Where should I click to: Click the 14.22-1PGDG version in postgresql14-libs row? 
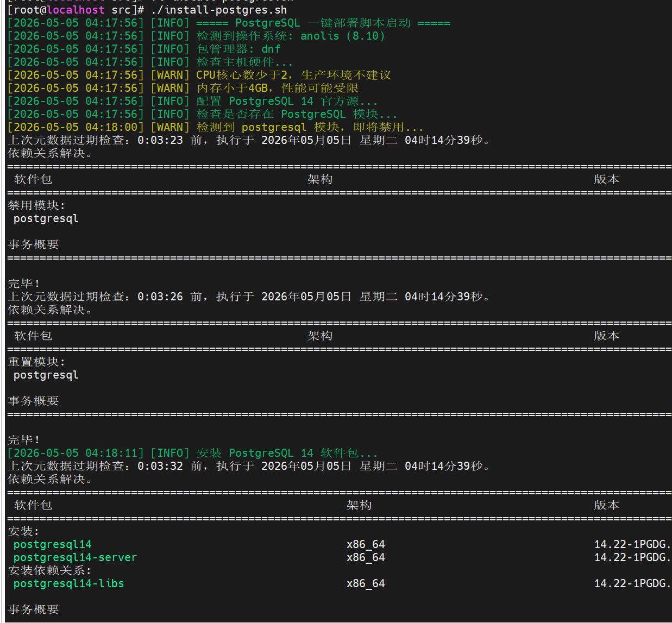(632, 583)
